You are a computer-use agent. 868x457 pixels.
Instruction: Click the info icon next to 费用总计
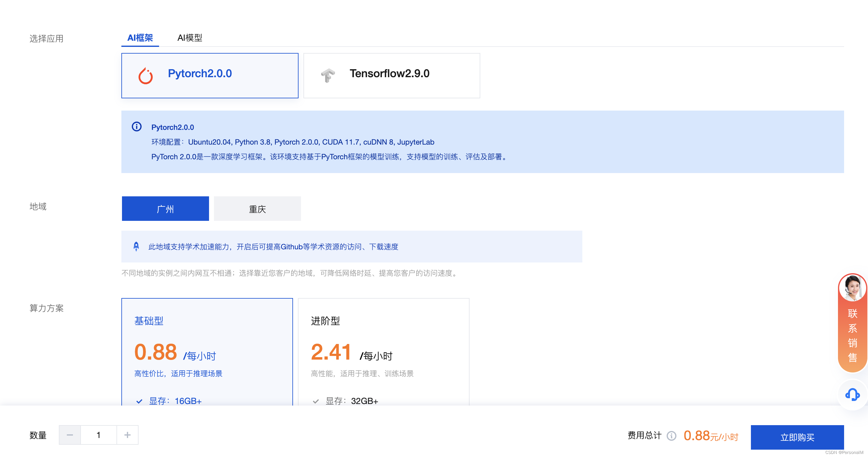(671, 436)
